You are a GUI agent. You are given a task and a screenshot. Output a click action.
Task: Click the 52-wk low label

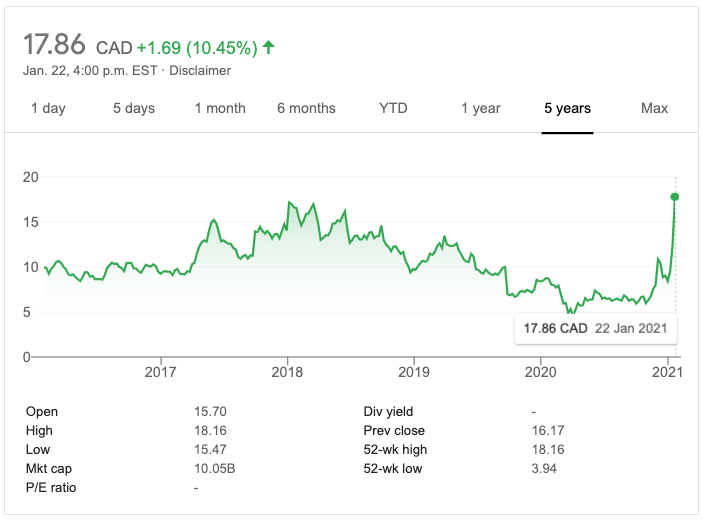tap(393, 468)
